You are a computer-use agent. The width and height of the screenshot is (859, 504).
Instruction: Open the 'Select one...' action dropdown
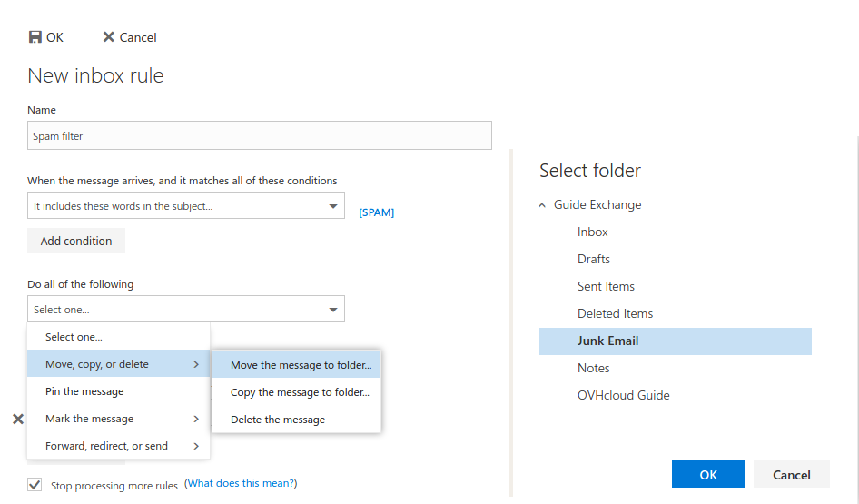(x=332, y=310)
